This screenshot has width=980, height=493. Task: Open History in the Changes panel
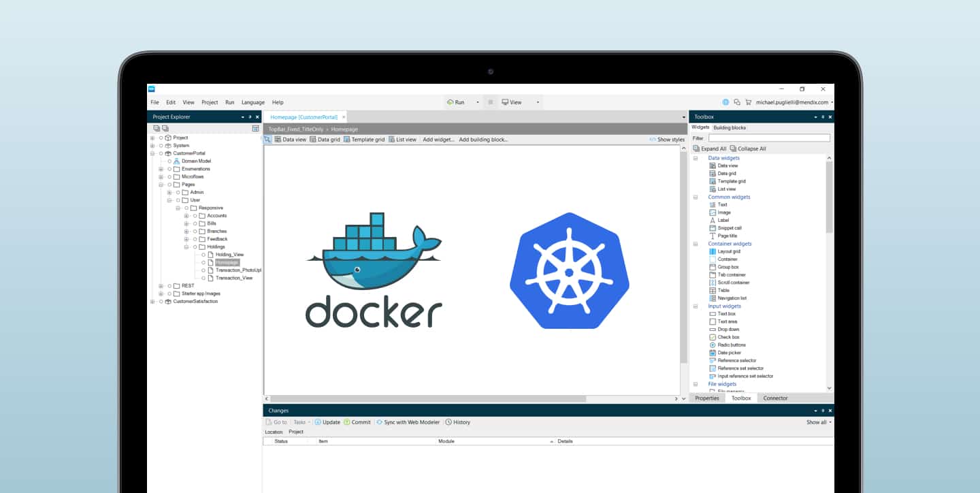457,422
